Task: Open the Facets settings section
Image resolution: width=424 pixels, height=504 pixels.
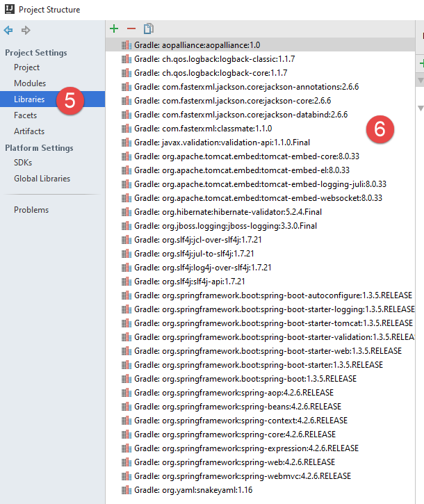Action: [x=26, y=115]
